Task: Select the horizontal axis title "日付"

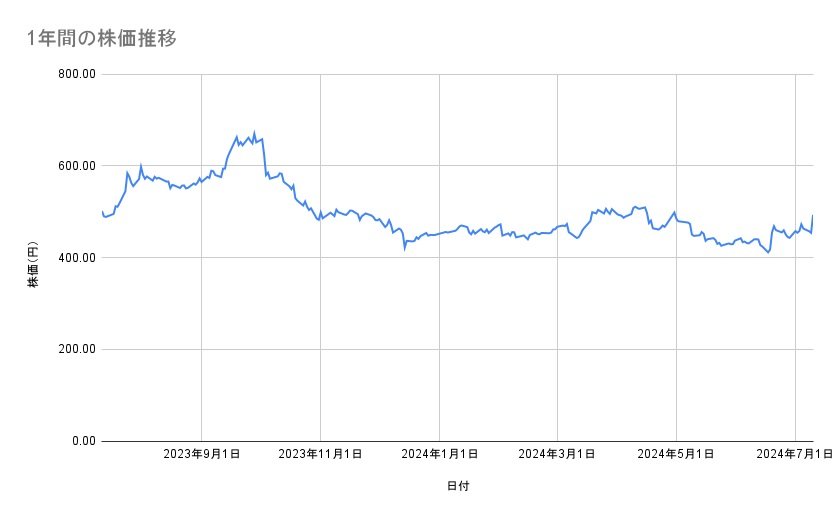Action: [458, 486]
